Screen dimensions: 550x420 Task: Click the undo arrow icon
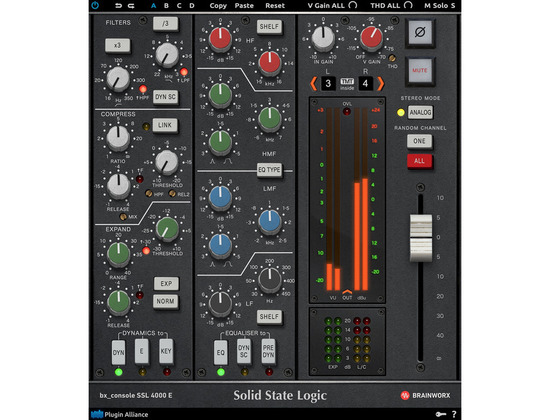pyautogui.click(x=119, y=6)
